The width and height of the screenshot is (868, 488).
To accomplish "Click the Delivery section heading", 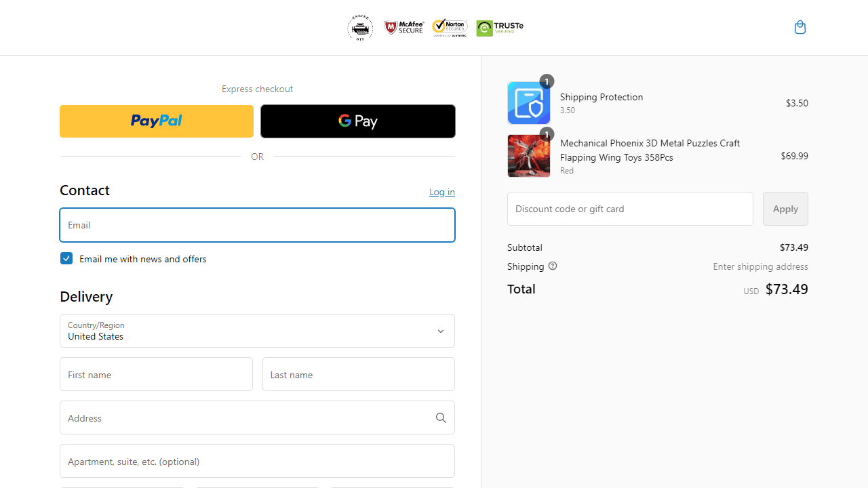I will pos(86,297).
